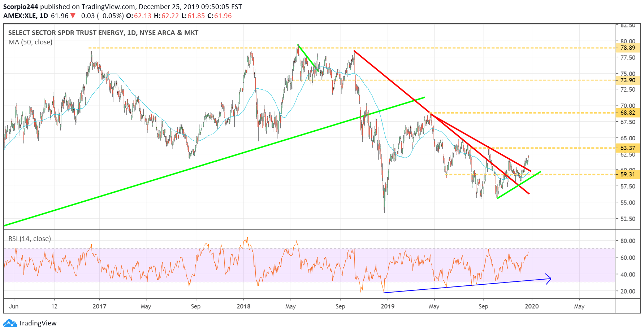644x333 pixels.
Task: Click the 52.50 price axis value
Action: click(628, 219)
